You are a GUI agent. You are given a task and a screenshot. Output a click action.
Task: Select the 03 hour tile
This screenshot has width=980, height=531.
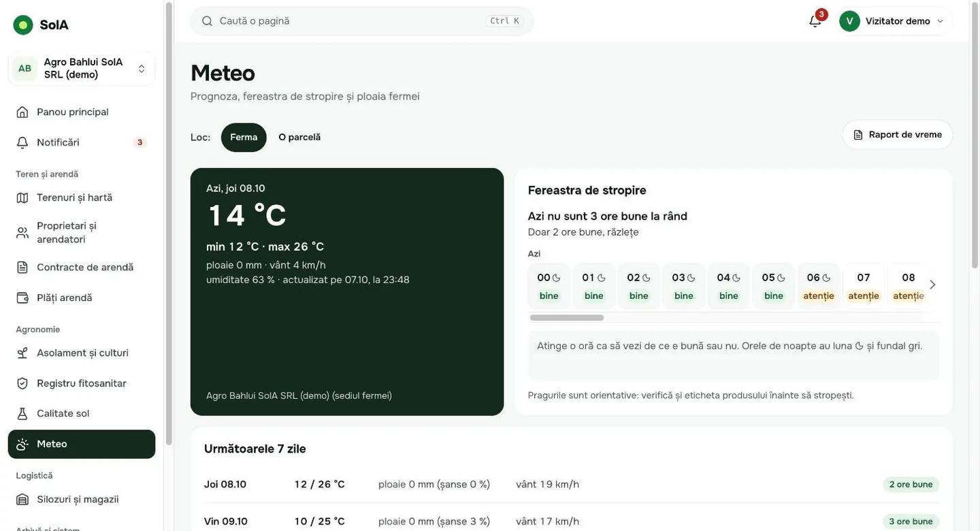[x=683, y=286]
